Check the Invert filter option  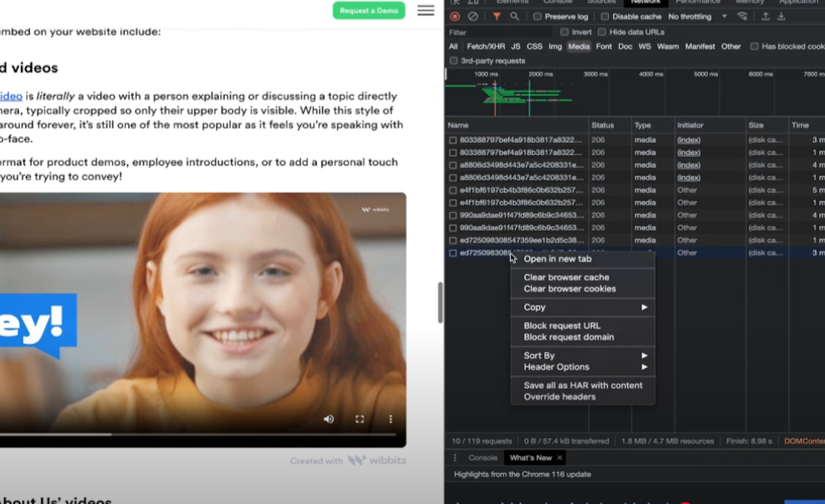(x=565, y=32)
